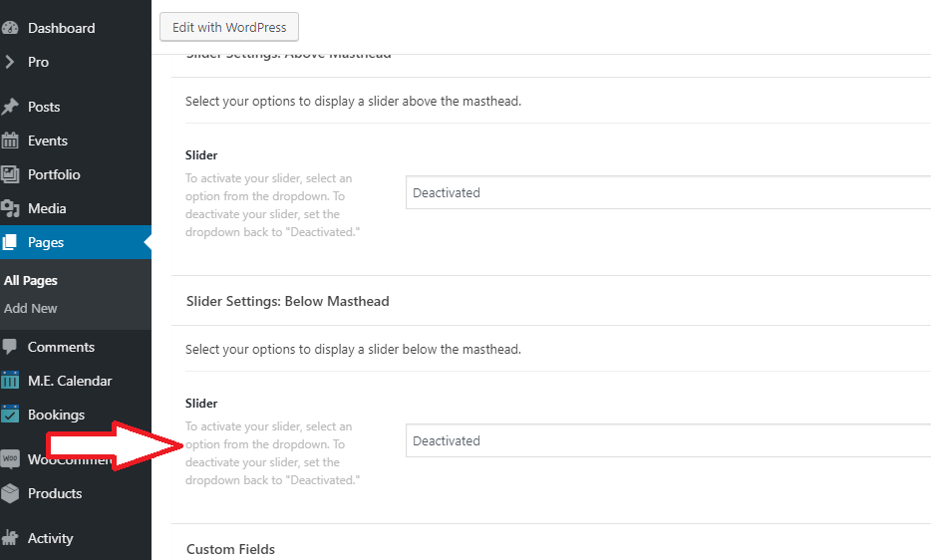Click the Comments speech bubble icon
This screenshot has height=560, width=931.
click(x=10, y=347)
